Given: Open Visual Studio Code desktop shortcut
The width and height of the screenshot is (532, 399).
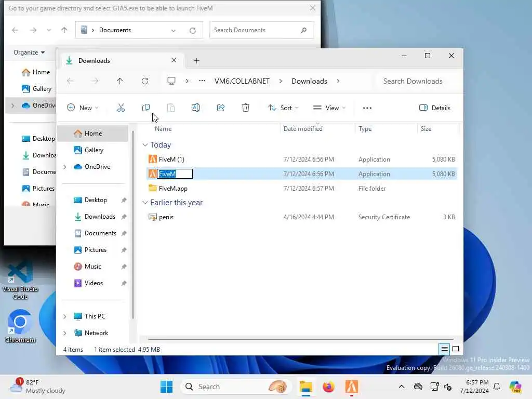Looking at the screenshot, I should (x=20, y=280).
